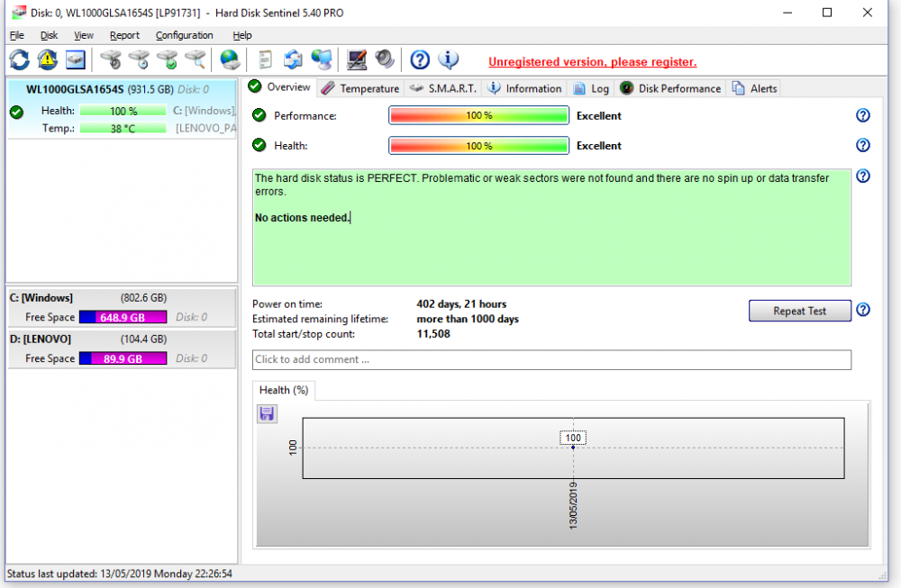
Task: Open the Configuration menu
Action: [184, 36]
